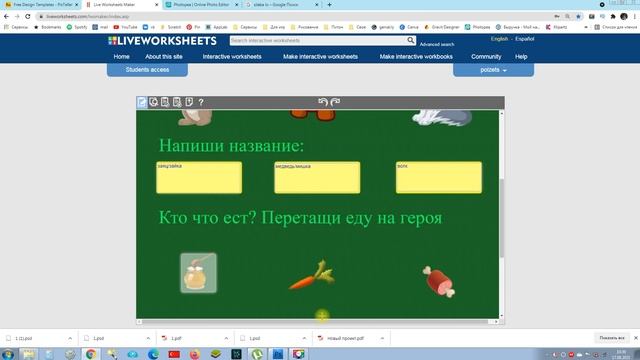
Task: Click the worksheet scroll down arrow
Action: point(502,316)
